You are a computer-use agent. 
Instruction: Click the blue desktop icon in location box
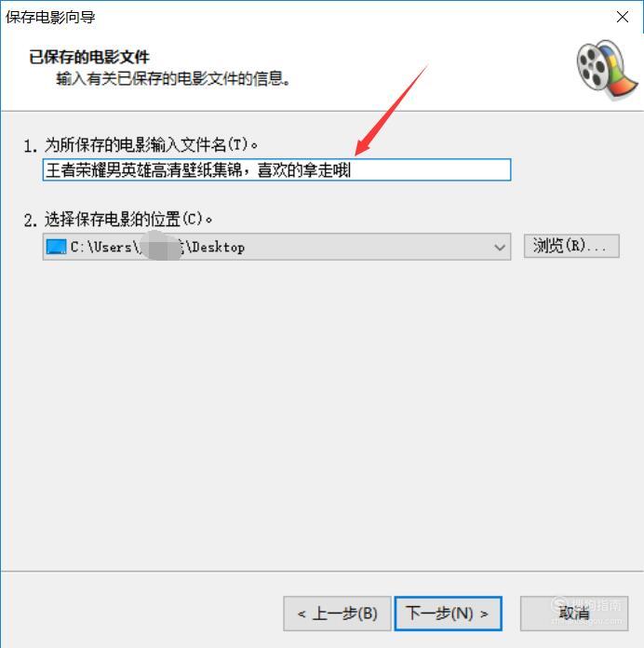(56, 247)
